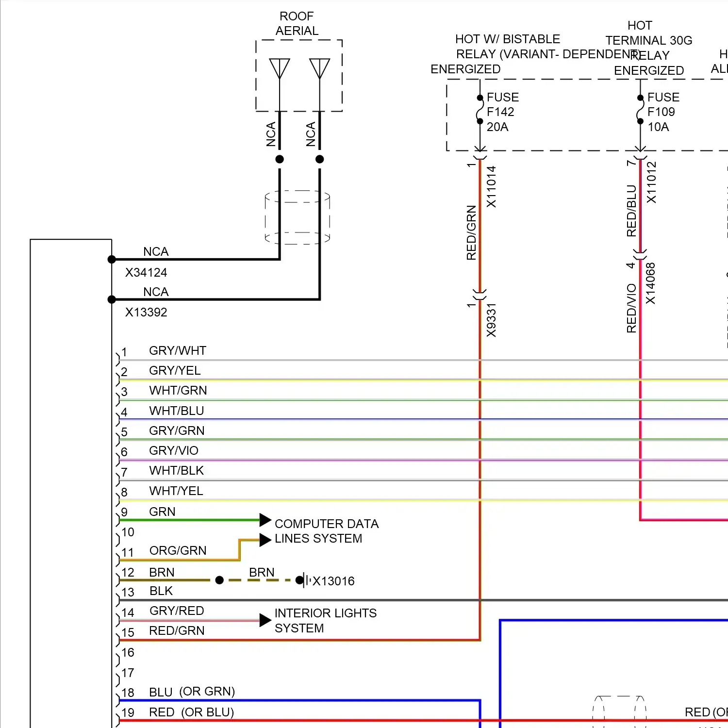Click connector label X11014
Image resolution: width=728 pixels, height=728 pixels.
(x=492, y=187)
